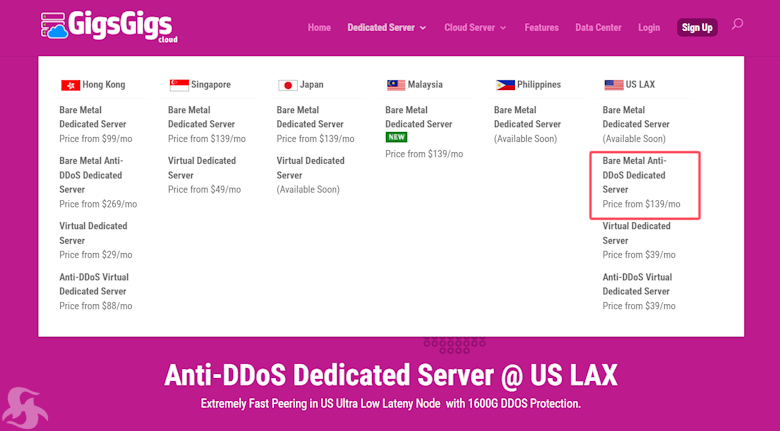Expand the Dedicated Server dropdown menu

coord(387,27)
